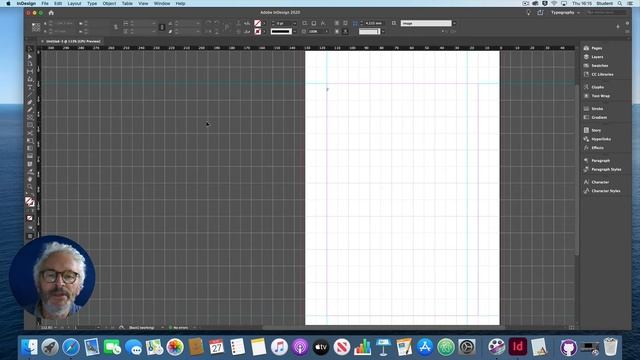Click the stroke color swatch in control bar
The height and width of the screenshot is (360, 640).
[x=258, y=31]
